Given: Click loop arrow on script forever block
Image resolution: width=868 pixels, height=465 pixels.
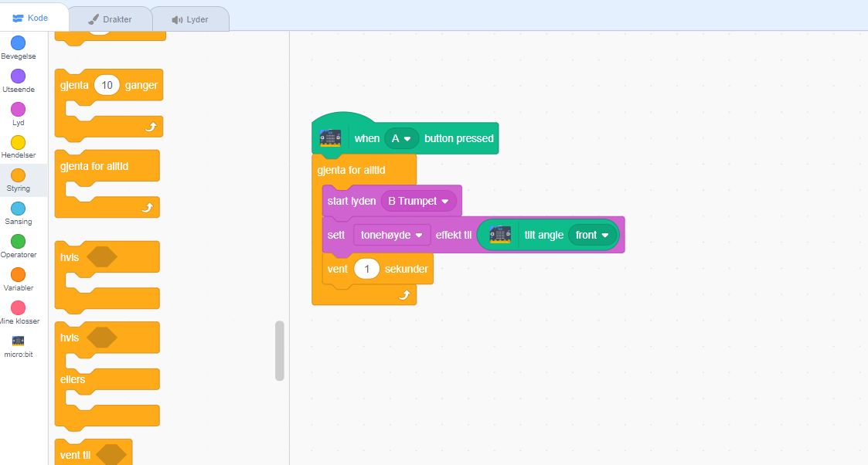Looking at the screenshot, I should (404, 295).
